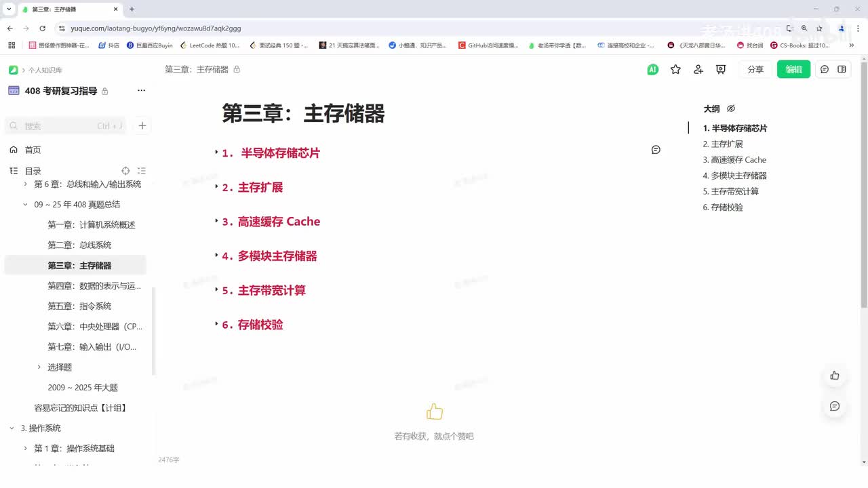Viewport: 868px width, 488px height.
Task: Jump to outline item 4. 多模块主存储器
Action: coord(735,176)
